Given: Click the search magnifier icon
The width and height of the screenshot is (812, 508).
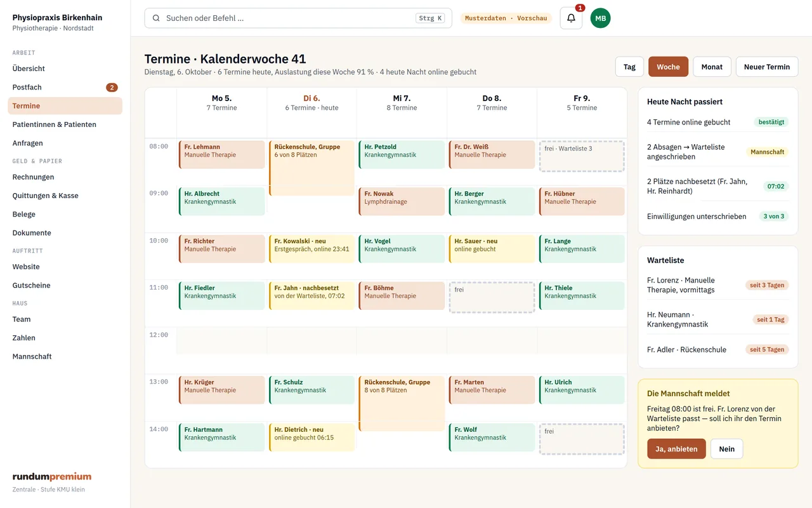Looking at the screenshot, I should point(156,18).
